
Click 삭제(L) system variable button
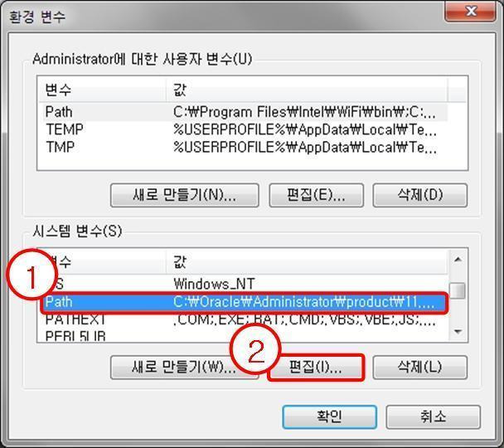click(419, 368)
